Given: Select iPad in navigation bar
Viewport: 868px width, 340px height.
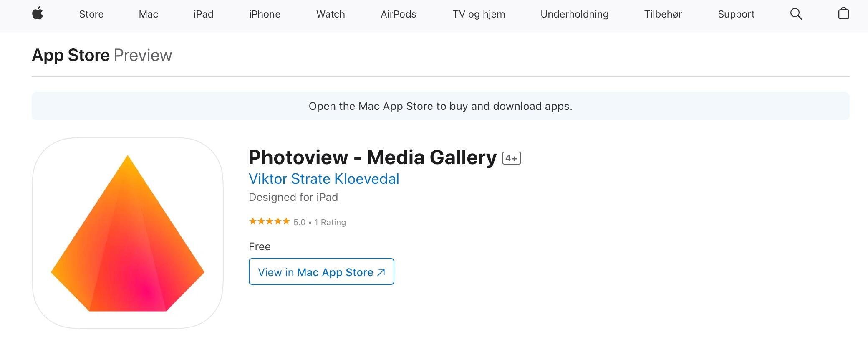Looking at the screenshot, I should (x=204, y=14).
